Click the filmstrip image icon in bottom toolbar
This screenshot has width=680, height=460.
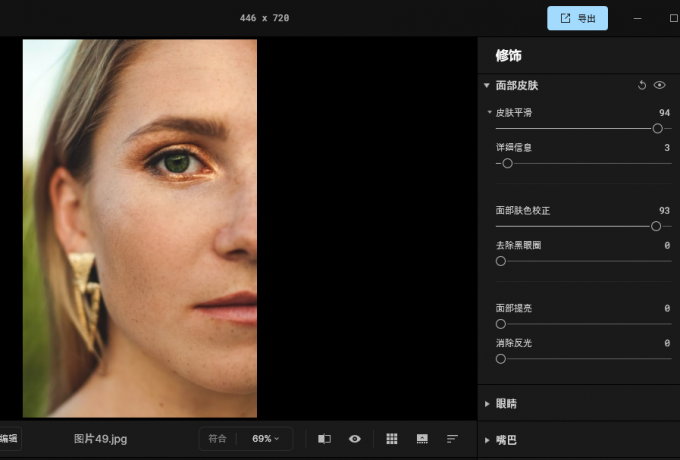[422, 439]
